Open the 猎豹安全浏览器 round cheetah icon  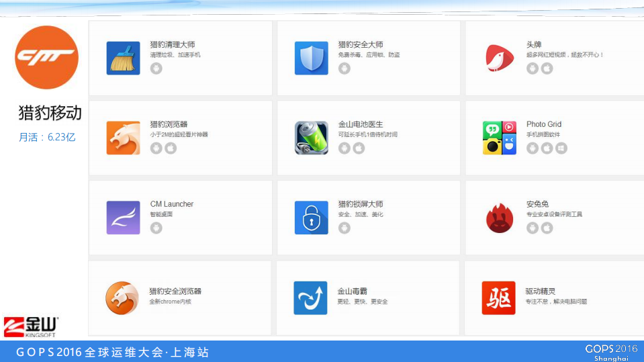point(122,298)
